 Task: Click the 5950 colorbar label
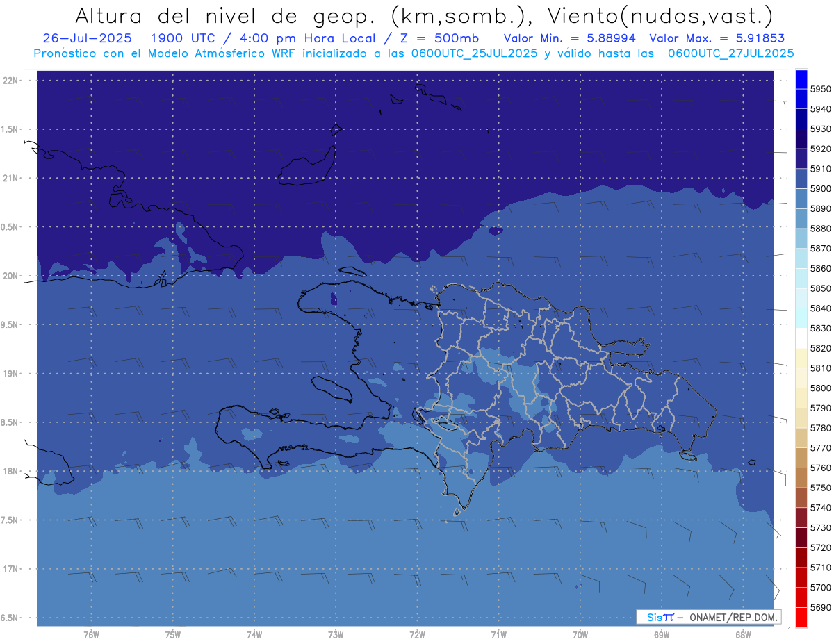(820, 89)
